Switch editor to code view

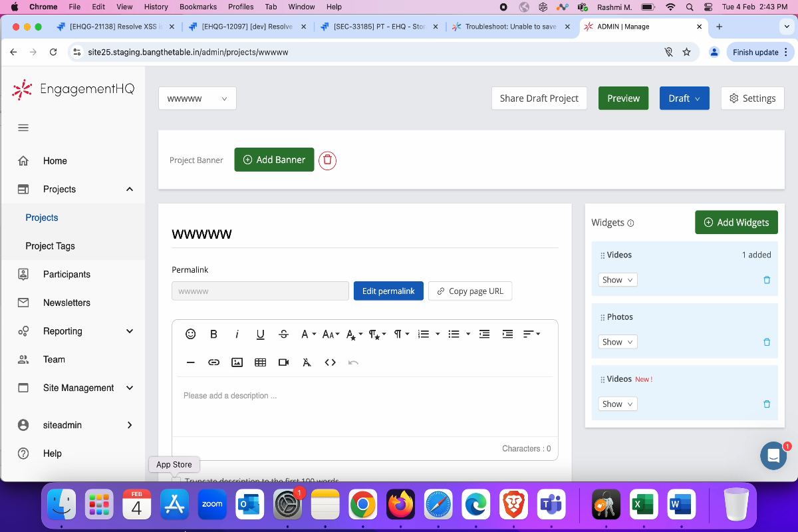coord(330,362)
